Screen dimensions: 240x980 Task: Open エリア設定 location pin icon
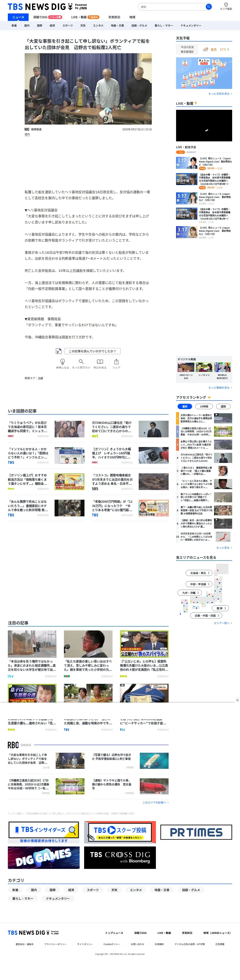226,5
